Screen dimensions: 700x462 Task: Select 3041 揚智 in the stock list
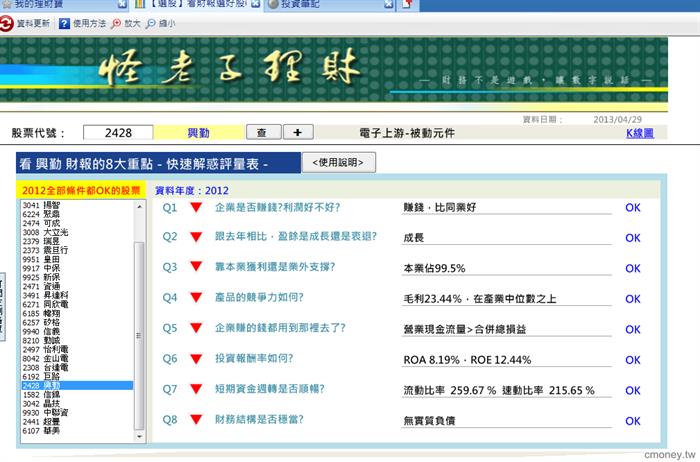pyautogui.click(x=78, y=205)
